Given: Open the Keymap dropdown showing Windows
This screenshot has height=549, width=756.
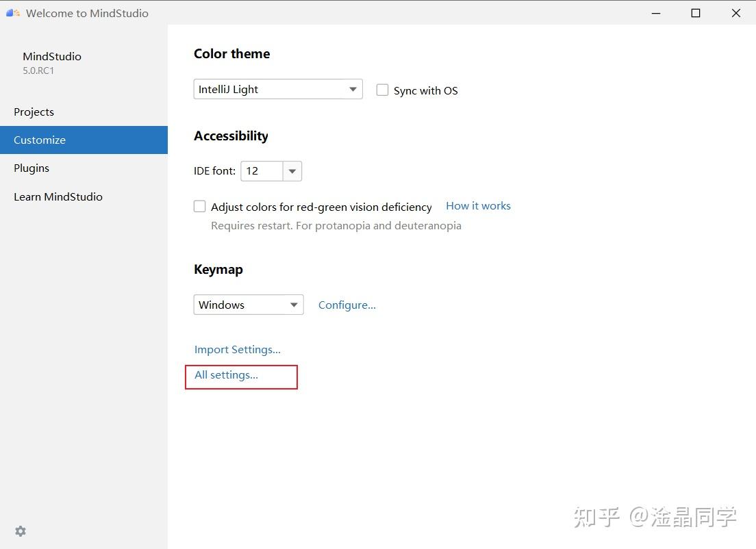Looking at the screenshot, I should coord(248,305).
